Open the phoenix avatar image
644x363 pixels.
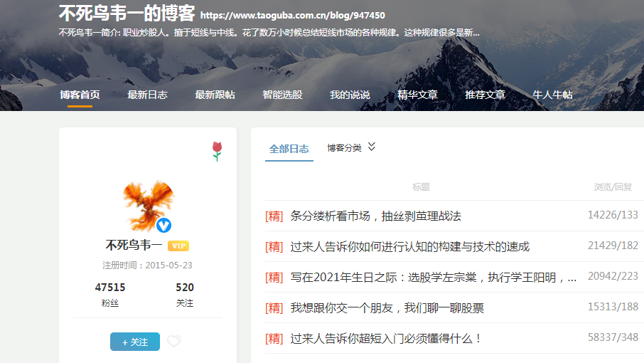tap(148, 206)
